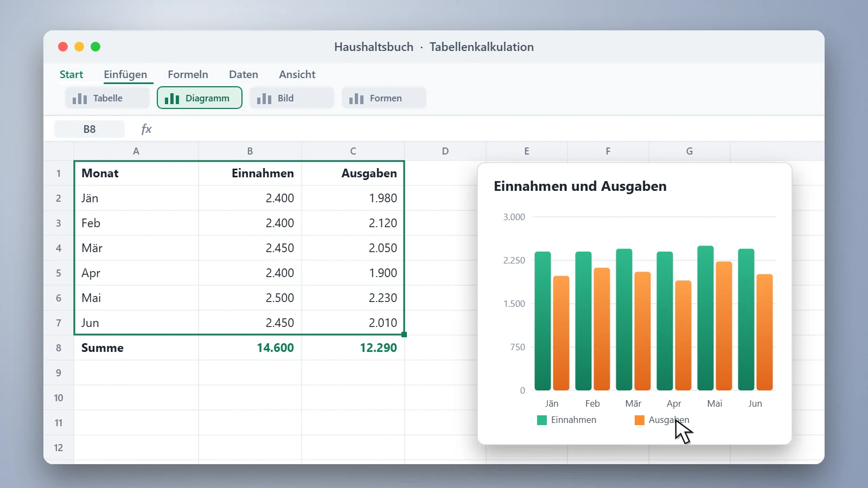868x488 pixels.
Task: Click the Einnahmen header cell
Action: coord(250,174)
